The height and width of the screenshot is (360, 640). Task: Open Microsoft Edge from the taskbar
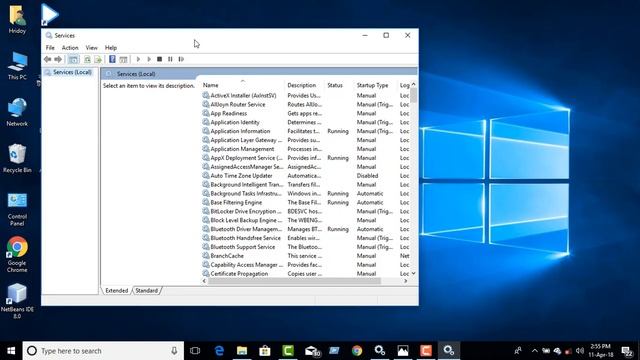pos(219,351)
